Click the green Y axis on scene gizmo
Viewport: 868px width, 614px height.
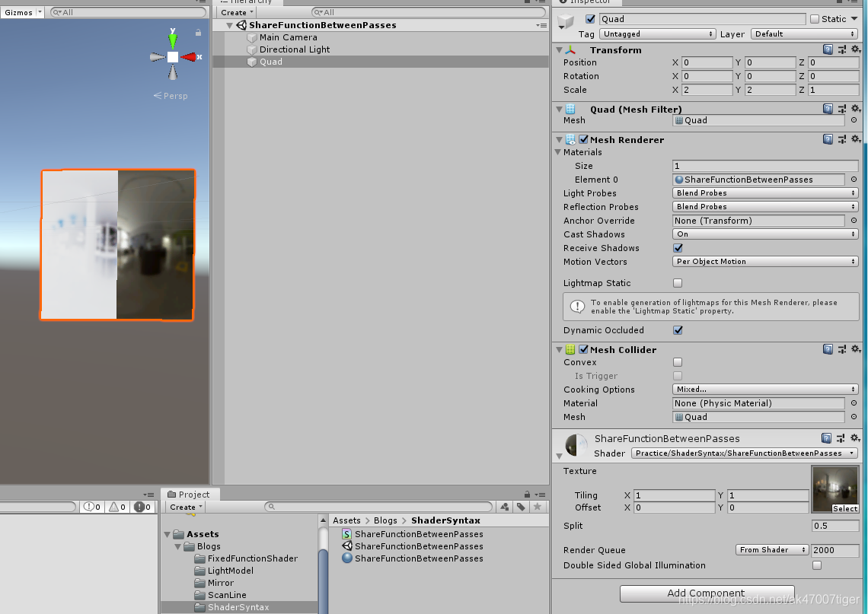point(172,39)
